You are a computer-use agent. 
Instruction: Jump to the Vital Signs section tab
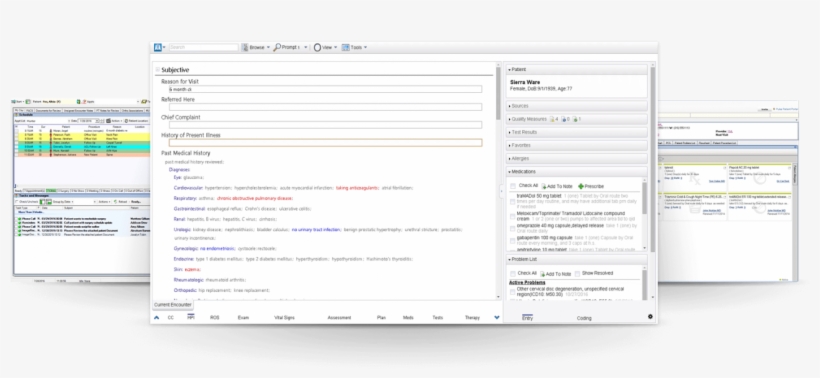click(284, 317)
